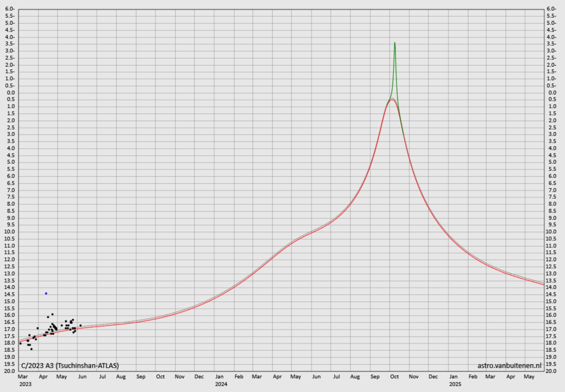Click the 6.0 label on the right axis
Screen dimensions: 565x392
[552, 9]
